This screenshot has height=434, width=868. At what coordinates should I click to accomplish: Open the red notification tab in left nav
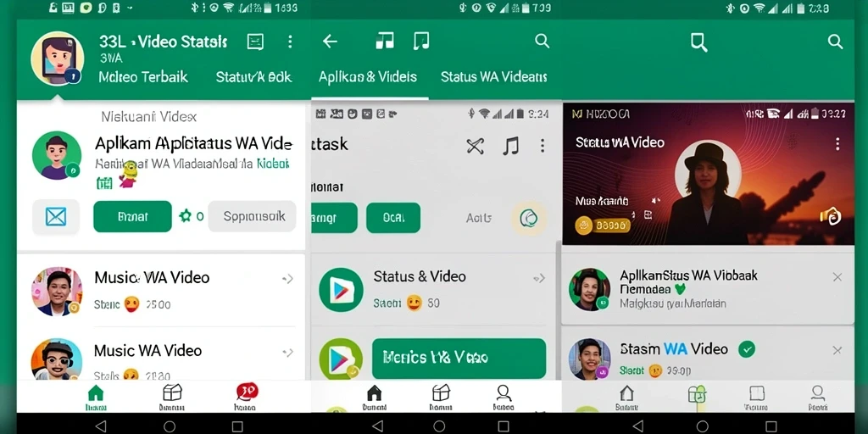coord(246,397)
